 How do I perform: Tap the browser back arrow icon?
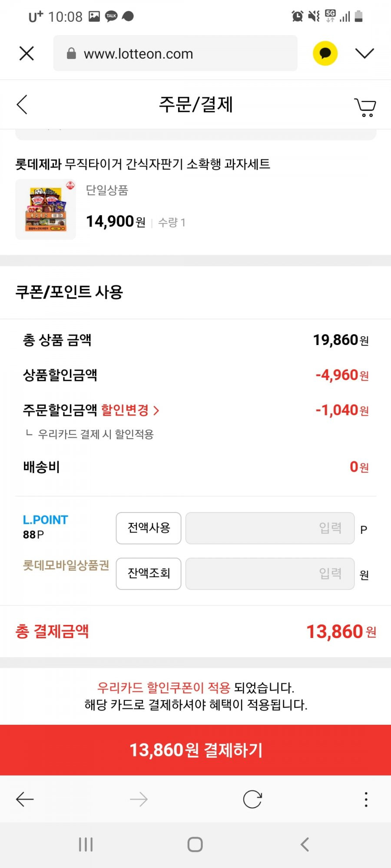pyautogui.click(x=25, y=799)
